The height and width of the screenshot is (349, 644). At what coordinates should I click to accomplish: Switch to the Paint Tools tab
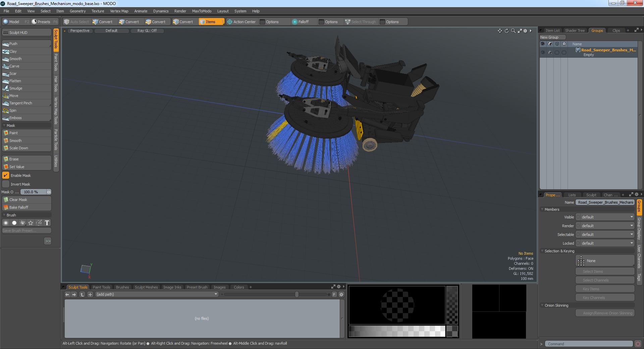click(101, 287)
